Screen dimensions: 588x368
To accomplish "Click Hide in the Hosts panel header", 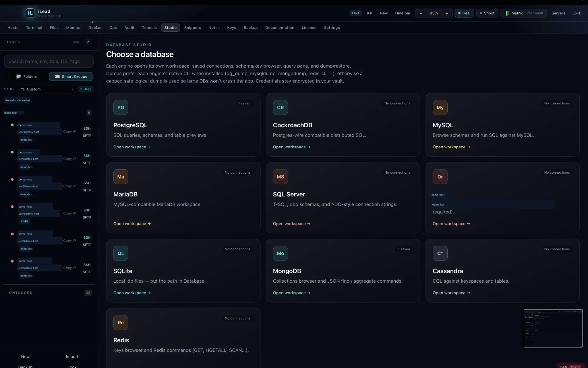I will pos(75,42).
